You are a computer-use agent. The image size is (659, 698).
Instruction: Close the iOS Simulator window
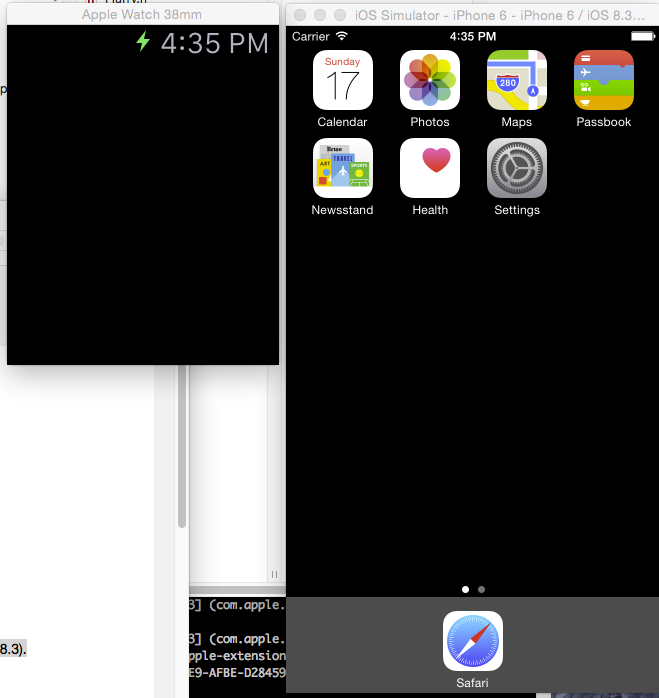pyautogui.click(x=300, y=15)
